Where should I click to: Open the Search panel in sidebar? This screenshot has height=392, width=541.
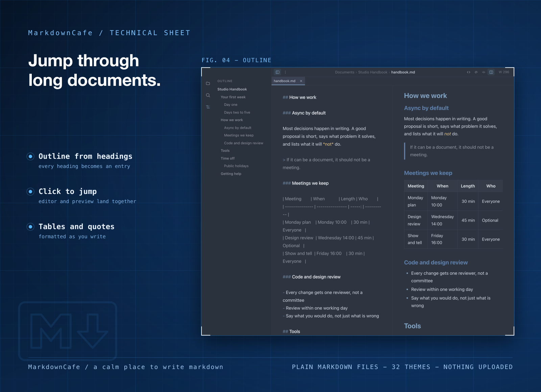[x=208, y=95]
